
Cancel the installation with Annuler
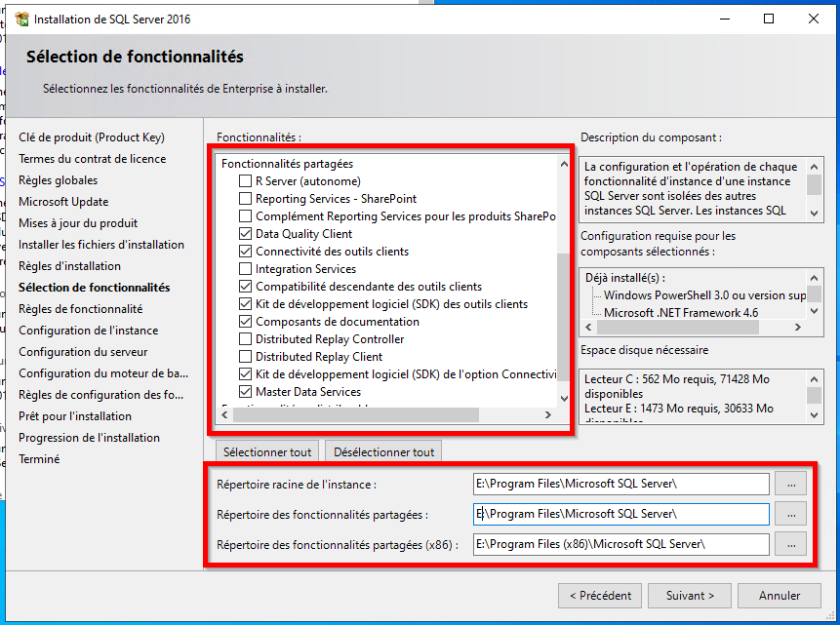tap(780, 596)
